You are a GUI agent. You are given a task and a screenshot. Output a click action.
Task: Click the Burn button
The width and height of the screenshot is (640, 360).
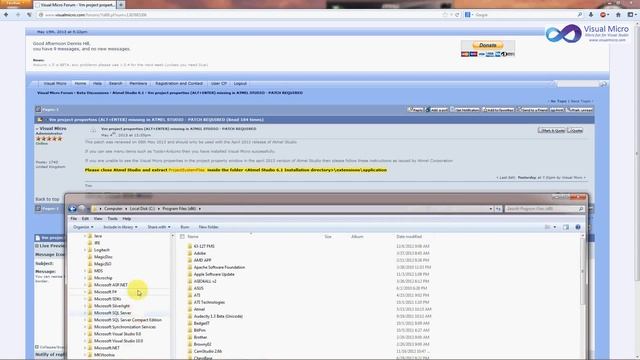185,227
